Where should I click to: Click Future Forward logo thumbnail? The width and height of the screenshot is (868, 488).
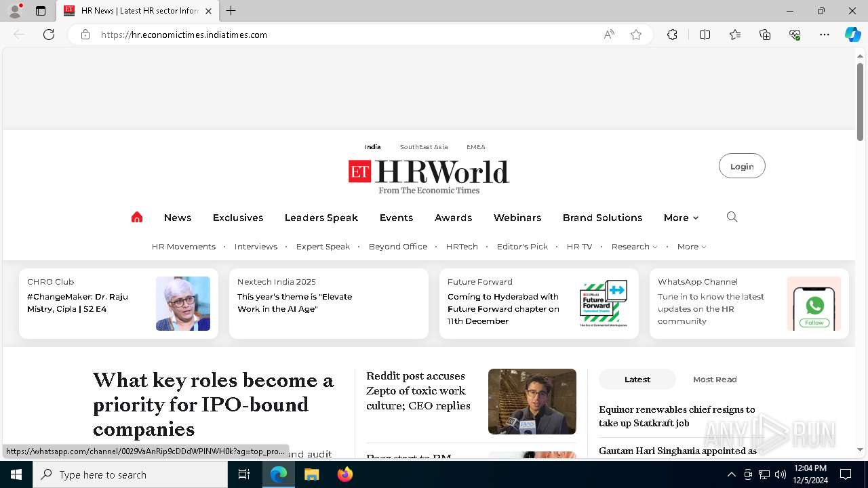click(604, 304)
